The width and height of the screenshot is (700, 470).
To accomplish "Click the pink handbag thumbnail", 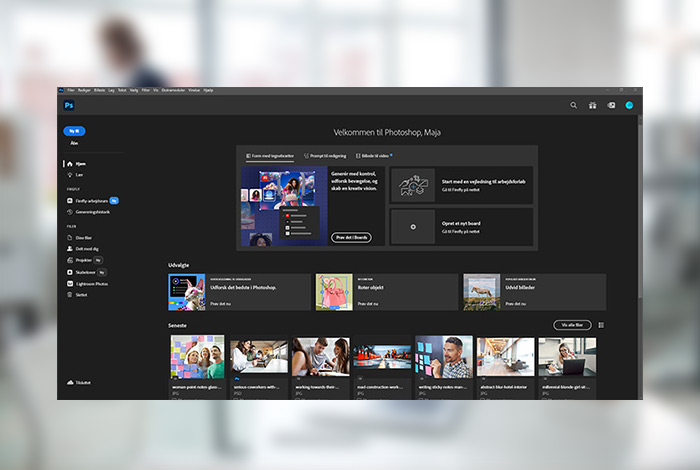I will (334, 292).
